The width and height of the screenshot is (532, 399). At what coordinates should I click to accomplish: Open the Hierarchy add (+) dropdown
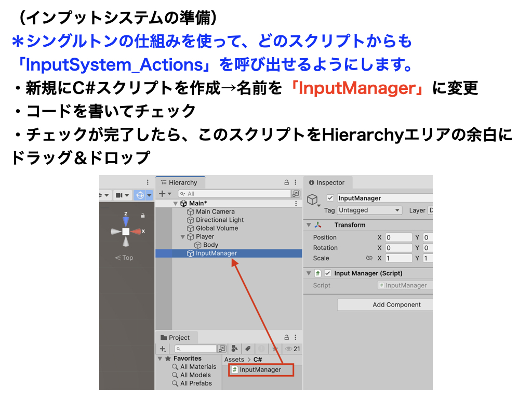pos(165,193)
